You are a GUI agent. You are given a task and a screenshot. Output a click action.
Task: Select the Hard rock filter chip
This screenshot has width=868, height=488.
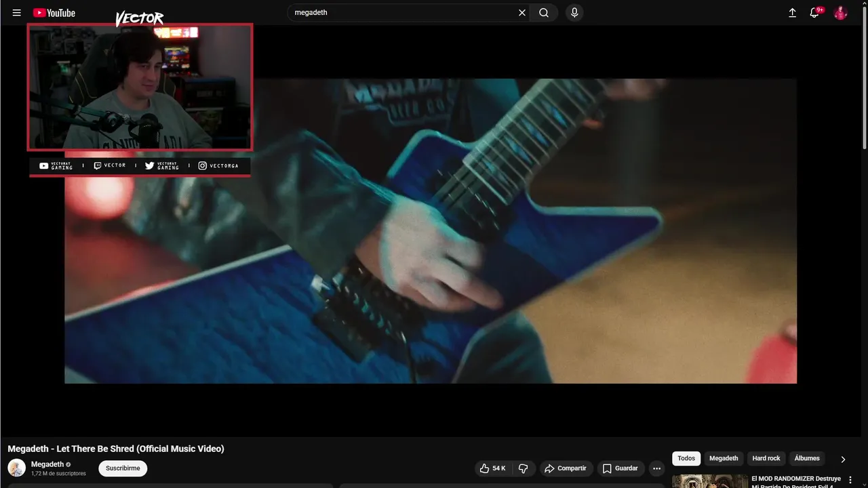[x=766, y=459]
